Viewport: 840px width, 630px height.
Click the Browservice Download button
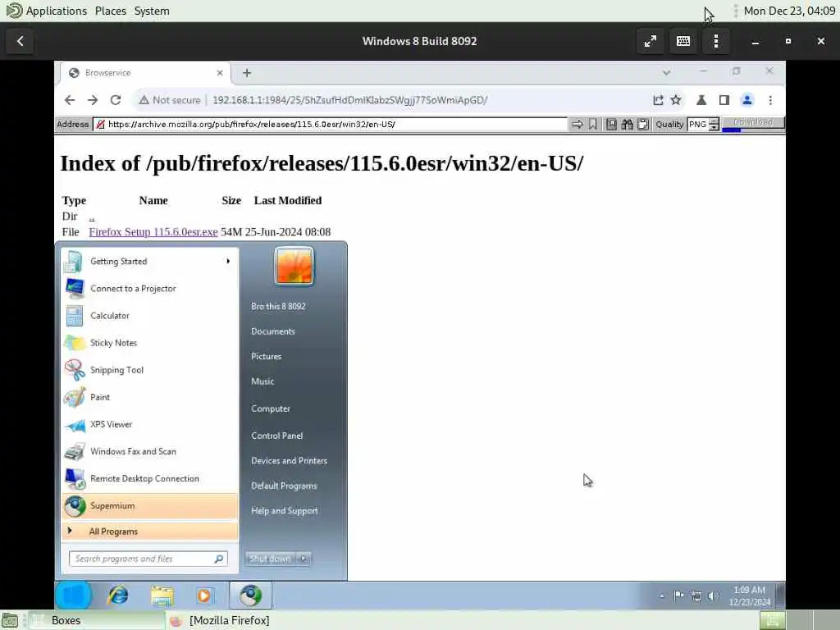coord(753,123)
